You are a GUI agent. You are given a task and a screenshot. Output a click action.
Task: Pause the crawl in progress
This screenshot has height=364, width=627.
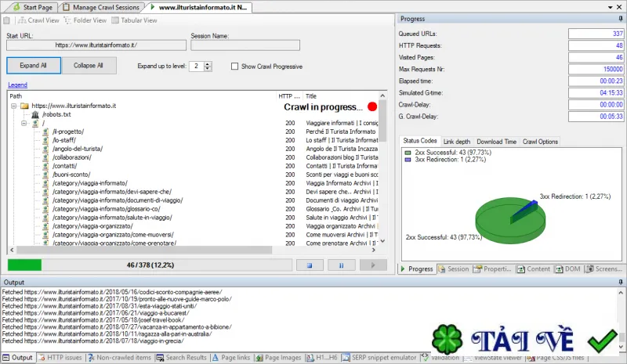(341, 265)
